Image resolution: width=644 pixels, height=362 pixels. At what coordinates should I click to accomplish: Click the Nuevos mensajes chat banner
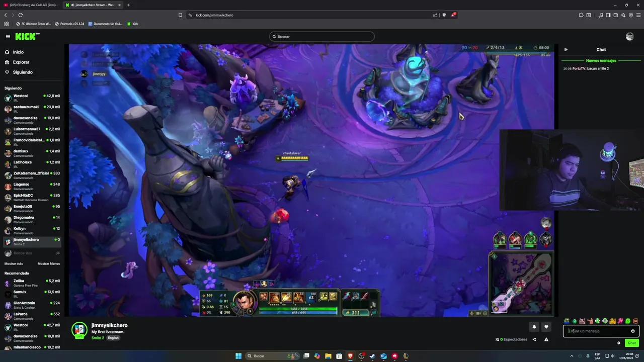click(x=601, y=60)
